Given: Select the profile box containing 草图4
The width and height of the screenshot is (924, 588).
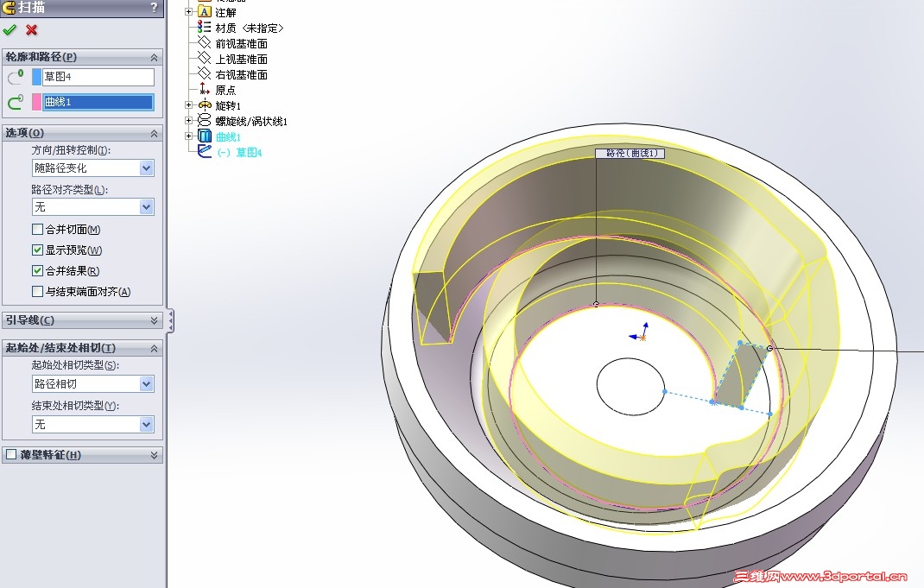Looking at the screenshot, I should [98, 77].
